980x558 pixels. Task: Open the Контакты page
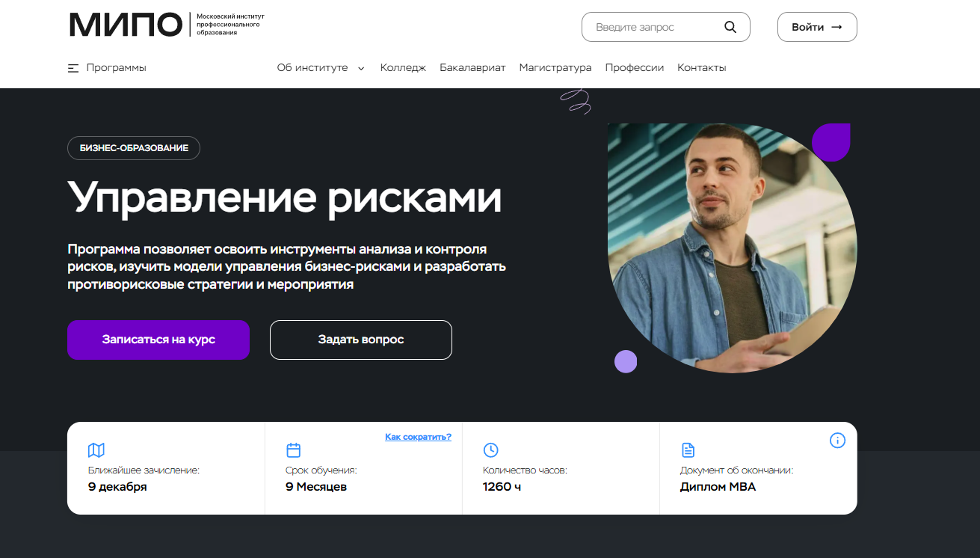(x=701, y=67)
